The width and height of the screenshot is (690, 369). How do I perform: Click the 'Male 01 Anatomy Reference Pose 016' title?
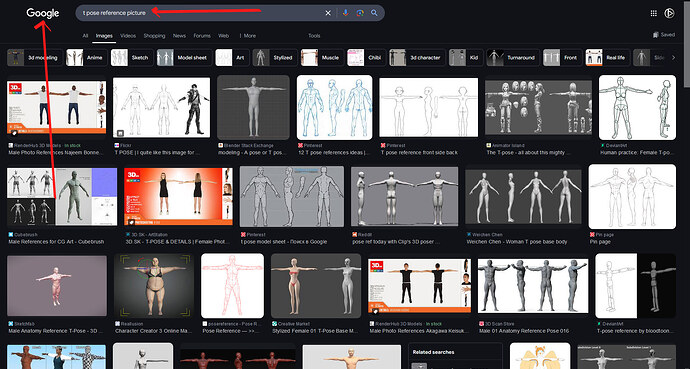[x=524, y=331]
